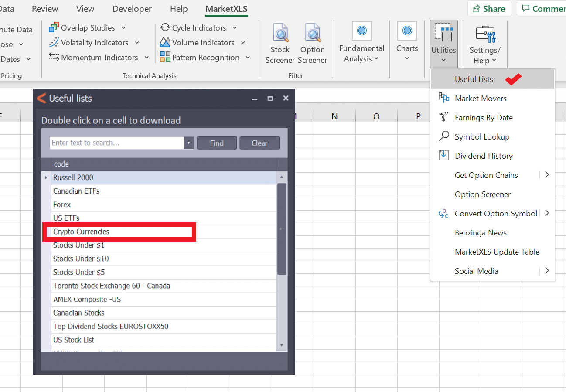
Task: Expand Overlap Studies dropdown arrow
Action: pyautogui.click(x=123, y=28)
